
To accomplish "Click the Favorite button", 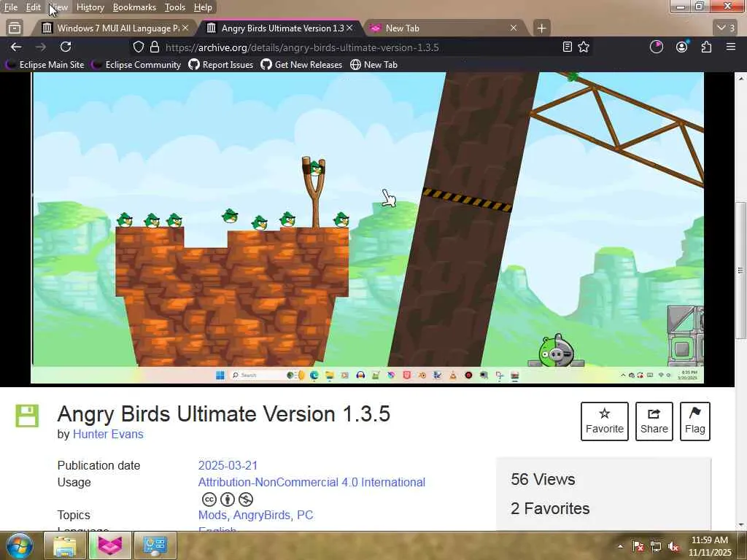I will pos(605,421).
